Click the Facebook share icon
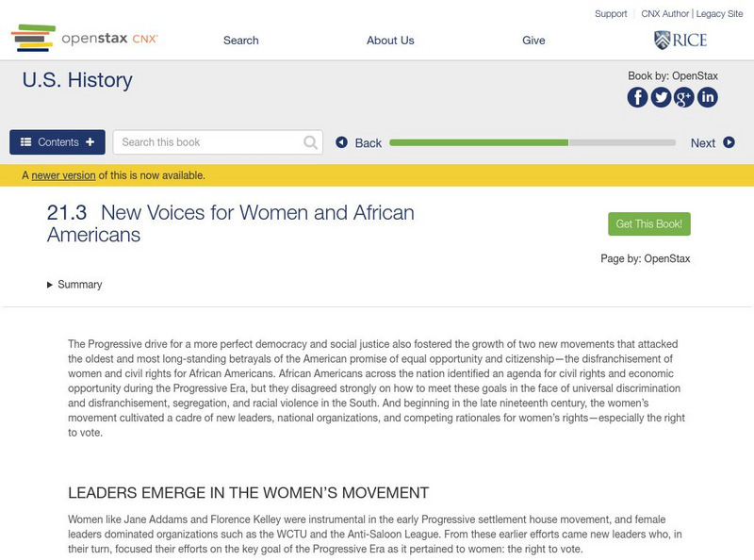 (x=637, y=97)
